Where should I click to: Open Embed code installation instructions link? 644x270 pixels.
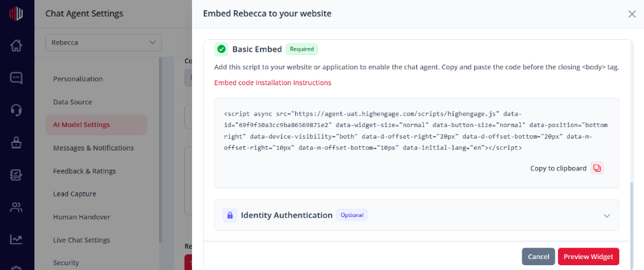pyautogui.click(x=272, y=82)
